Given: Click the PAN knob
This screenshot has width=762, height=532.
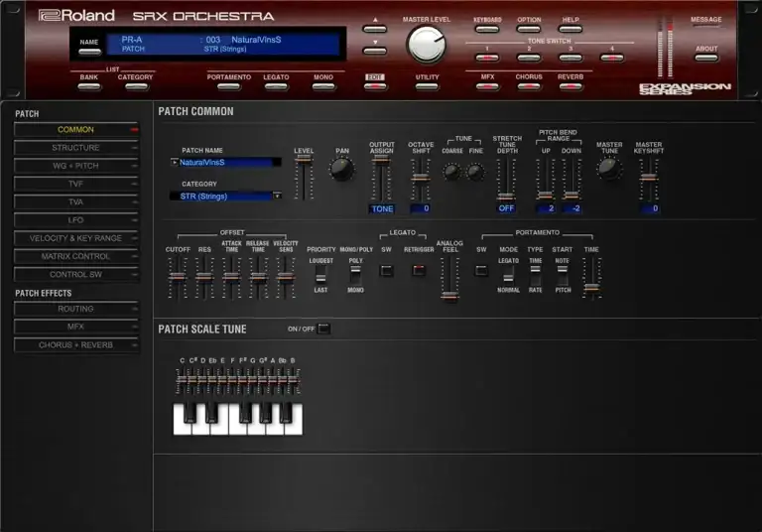Looking at the screenshot, I should click(x=341, y=170).
